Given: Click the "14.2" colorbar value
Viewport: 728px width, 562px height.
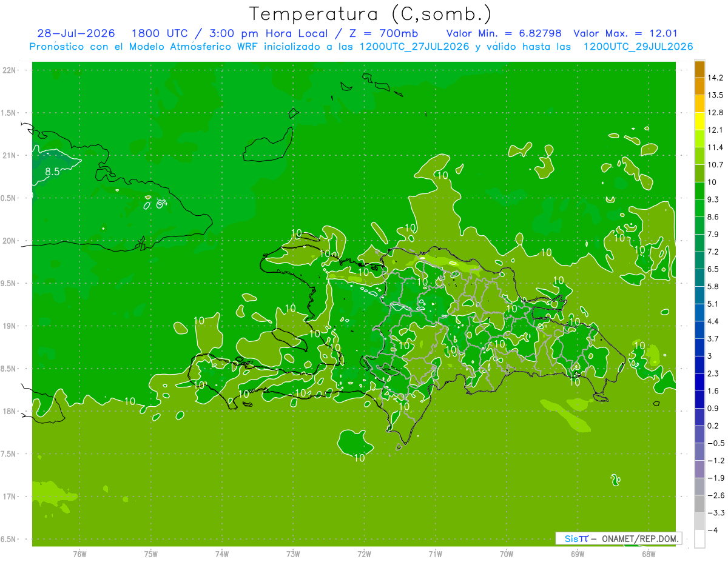Looking at the screenshot, I should pyautogui.click(x=715, y=78).
